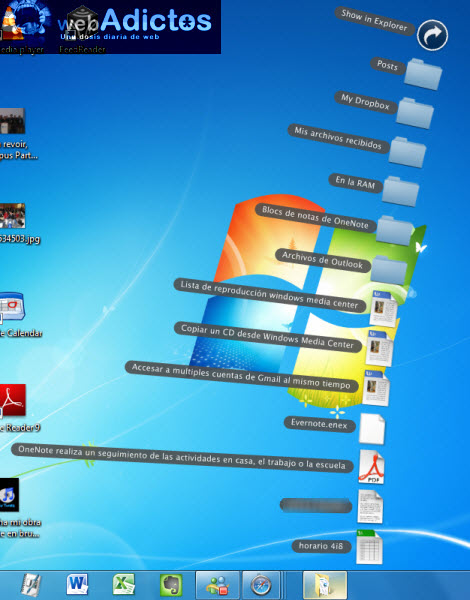Screen dimensions: 470x600
Task: Click the En la RAM label
Action: (355, 183)
